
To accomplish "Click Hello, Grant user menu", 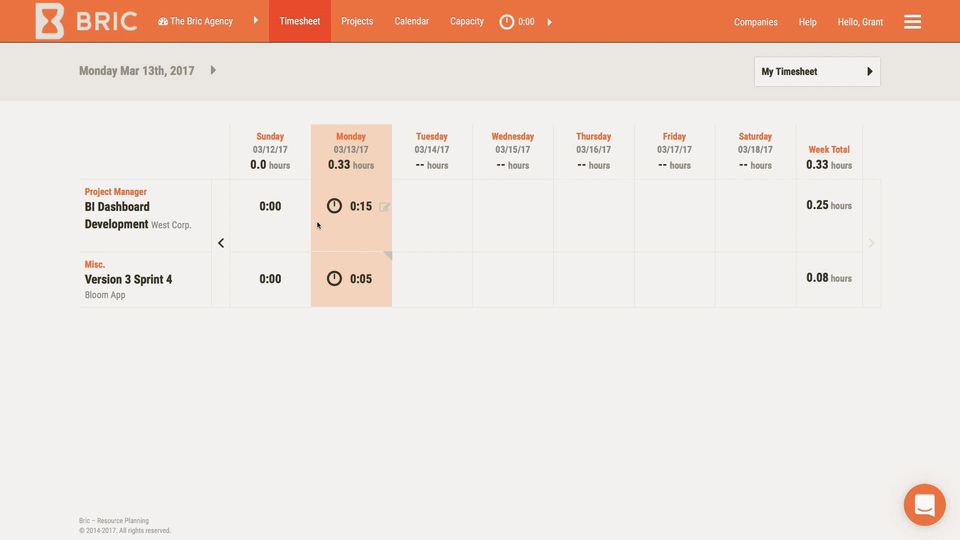I will pos(860,21).
